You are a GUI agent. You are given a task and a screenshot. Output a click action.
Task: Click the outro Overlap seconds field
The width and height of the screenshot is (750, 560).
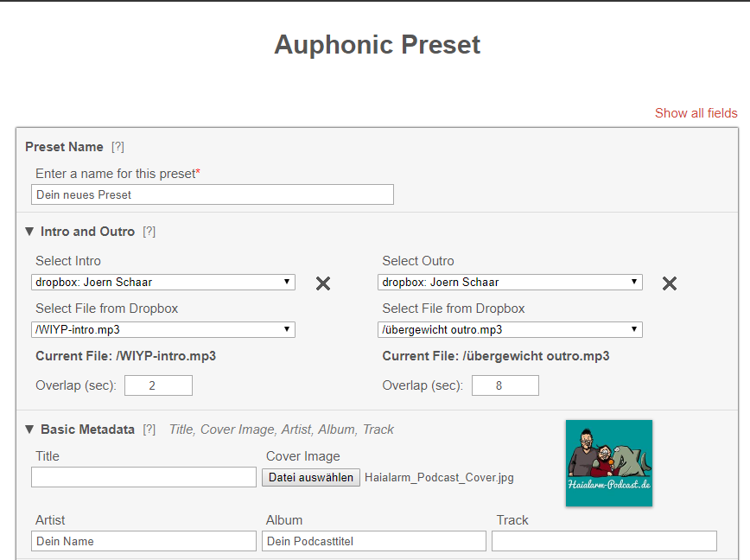click(x=505, y=385)
